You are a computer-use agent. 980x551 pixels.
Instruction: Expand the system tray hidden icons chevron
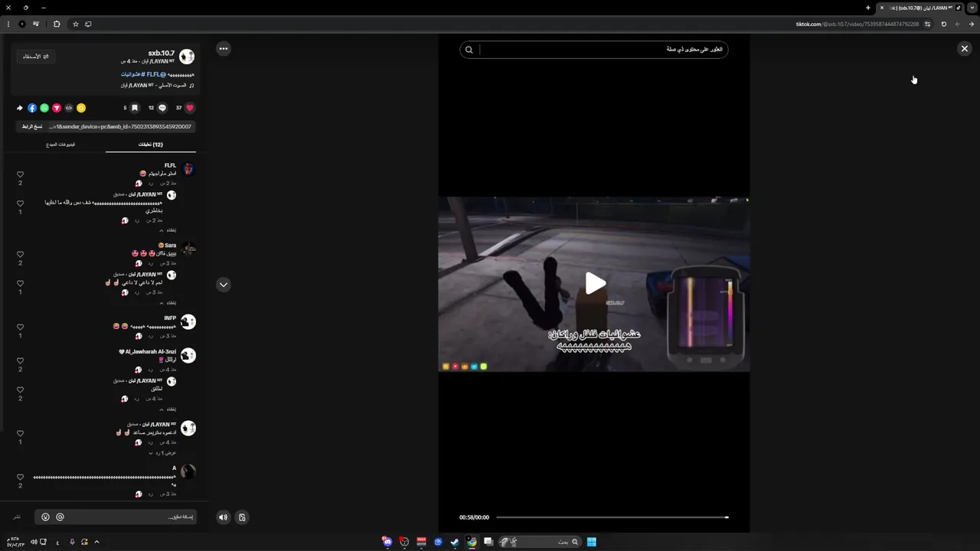[x=96, y=542]
